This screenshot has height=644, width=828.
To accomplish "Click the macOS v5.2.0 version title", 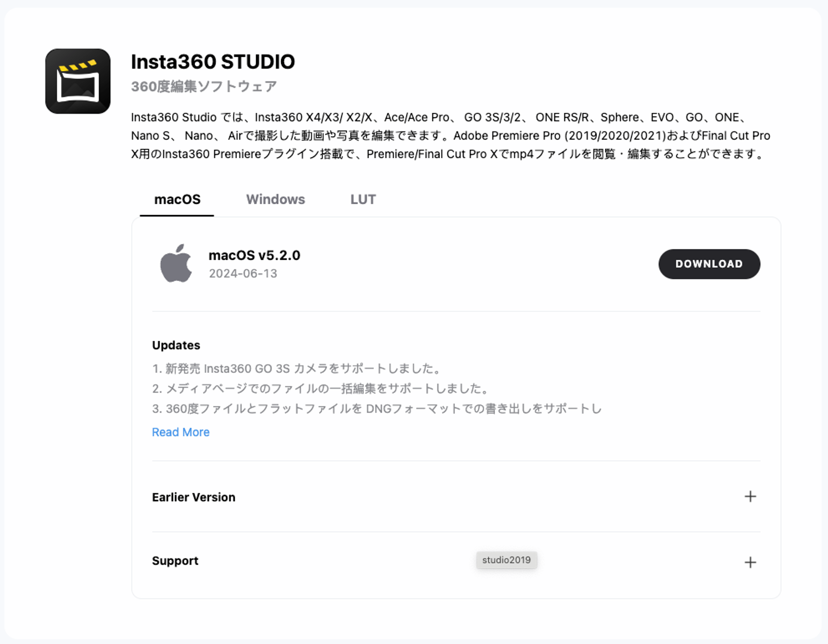I will (254, 255).
